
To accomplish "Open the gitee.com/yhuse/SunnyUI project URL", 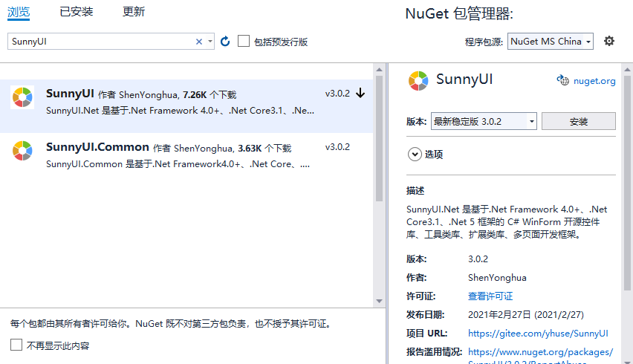I will (x=538, y=334).
